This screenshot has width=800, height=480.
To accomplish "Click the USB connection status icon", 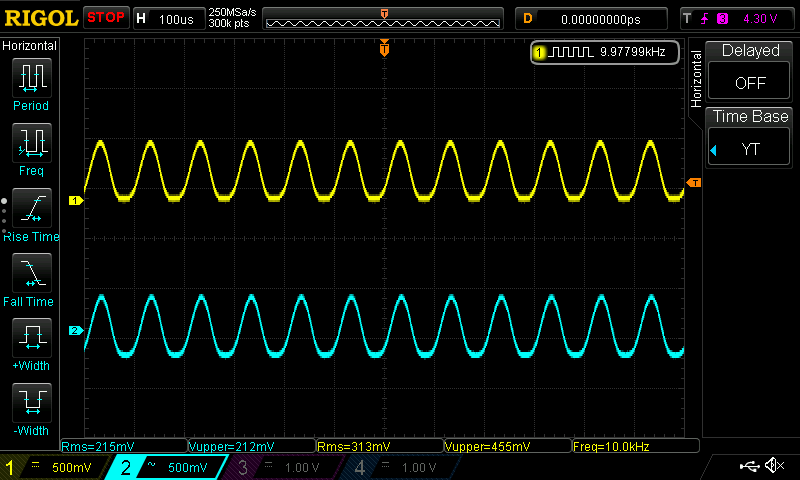I will 748,466.
